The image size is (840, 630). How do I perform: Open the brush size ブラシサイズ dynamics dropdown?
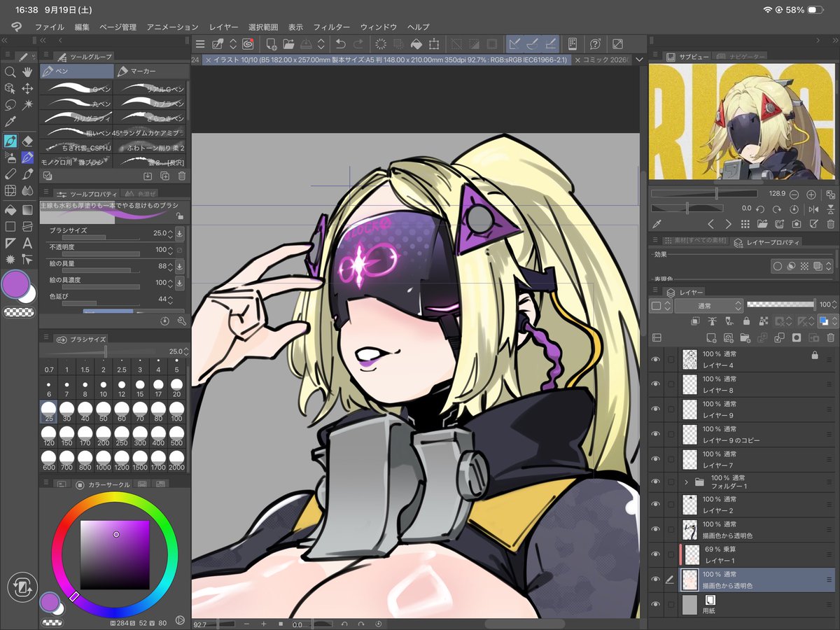coord(179,233)
